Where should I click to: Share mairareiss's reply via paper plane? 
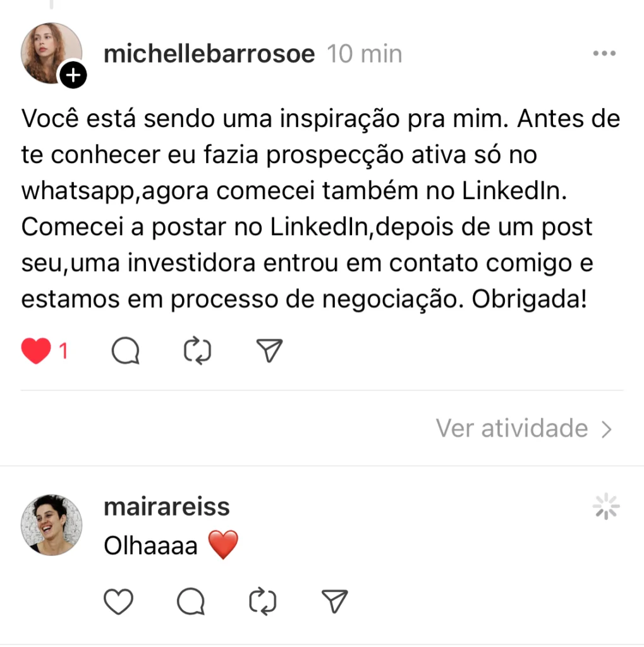pos(334,602)
